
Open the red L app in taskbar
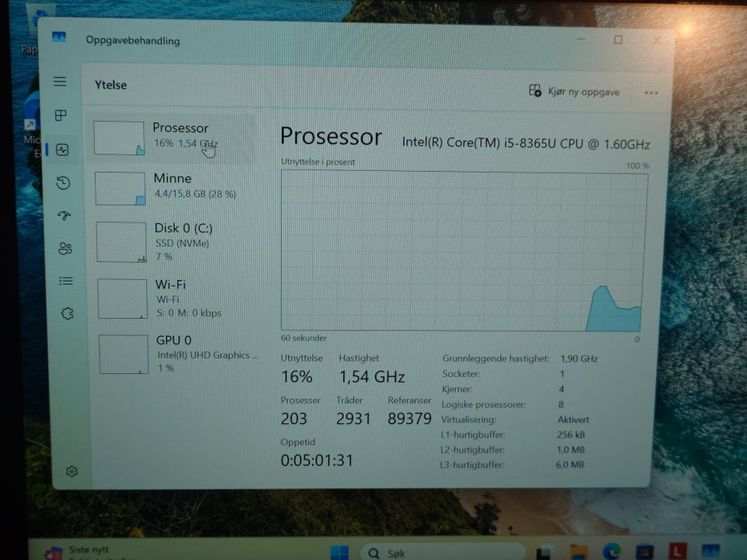(x=677, y=551)
